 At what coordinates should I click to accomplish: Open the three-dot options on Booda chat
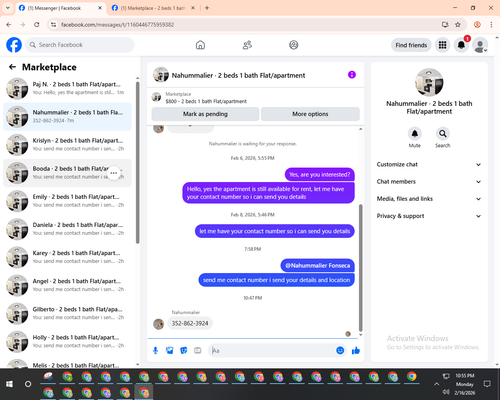(114, 173)
